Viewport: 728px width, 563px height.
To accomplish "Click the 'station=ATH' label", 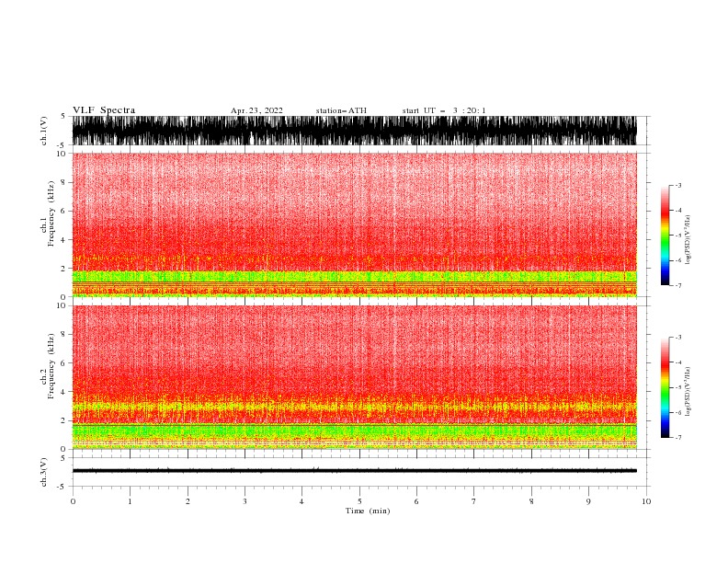I will click(341, 110).
